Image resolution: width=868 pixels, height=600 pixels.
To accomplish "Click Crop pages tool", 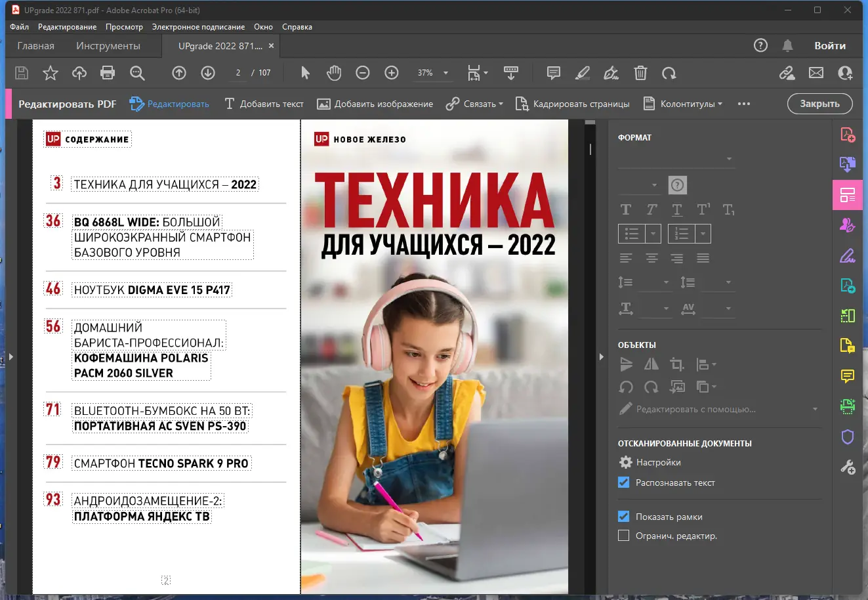I will pos(573,104).
